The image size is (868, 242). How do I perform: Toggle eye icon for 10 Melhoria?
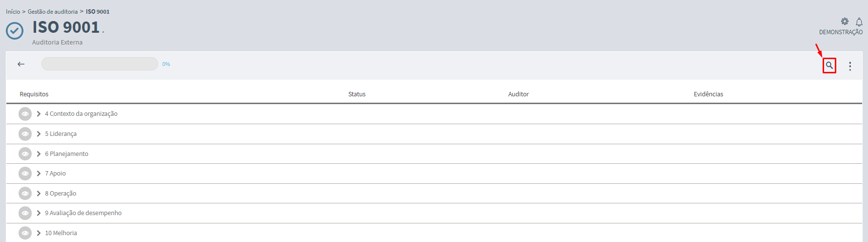25,233
